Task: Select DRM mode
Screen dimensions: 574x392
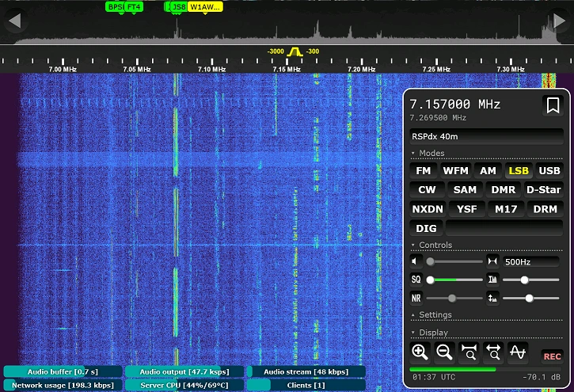Action: pos(545,209)
